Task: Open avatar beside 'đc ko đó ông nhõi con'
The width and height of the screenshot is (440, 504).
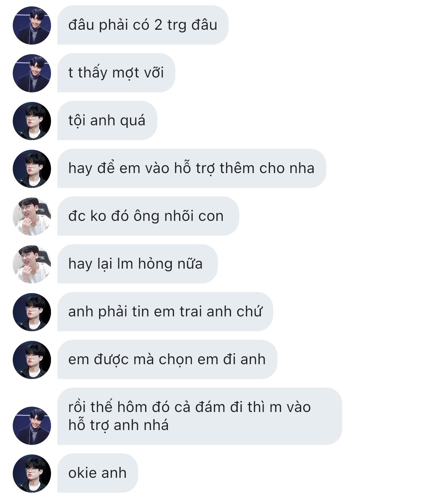Action: (32, 217)
